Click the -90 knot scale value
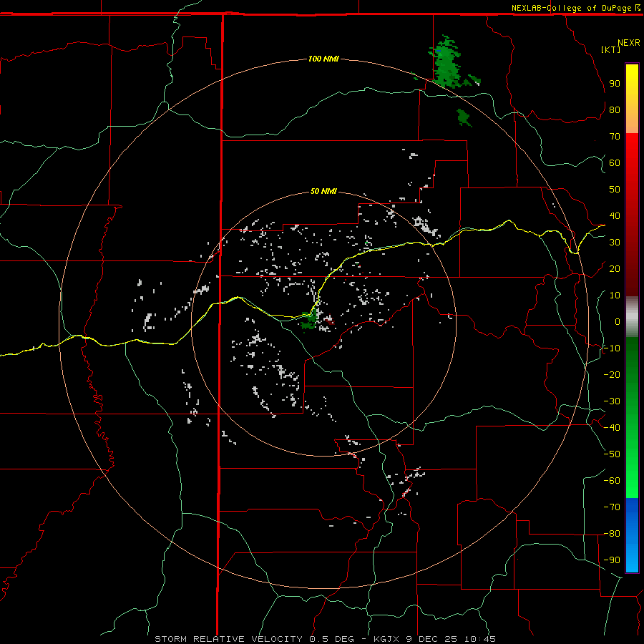This screenshot has width=644, height=644. coord(612,560)
